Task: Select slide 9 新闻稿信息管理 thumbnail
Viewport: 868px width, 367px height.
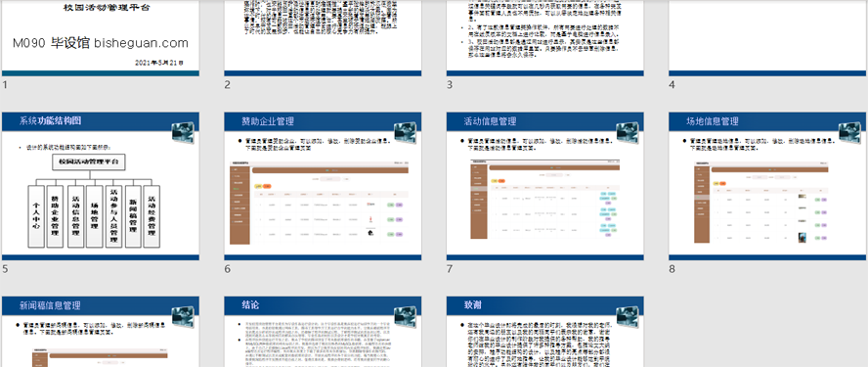Action: click(x=101, y=332)
